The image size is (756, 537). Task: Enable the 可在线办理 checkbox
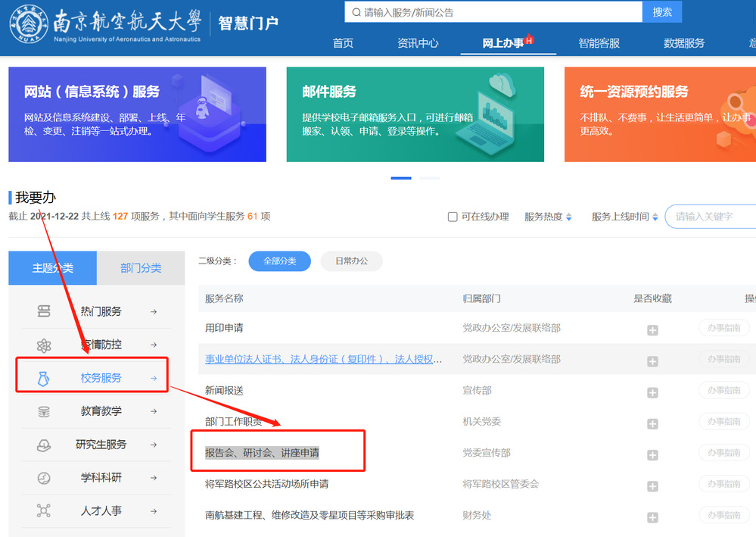pyautogui.click(x=453, y=217)
